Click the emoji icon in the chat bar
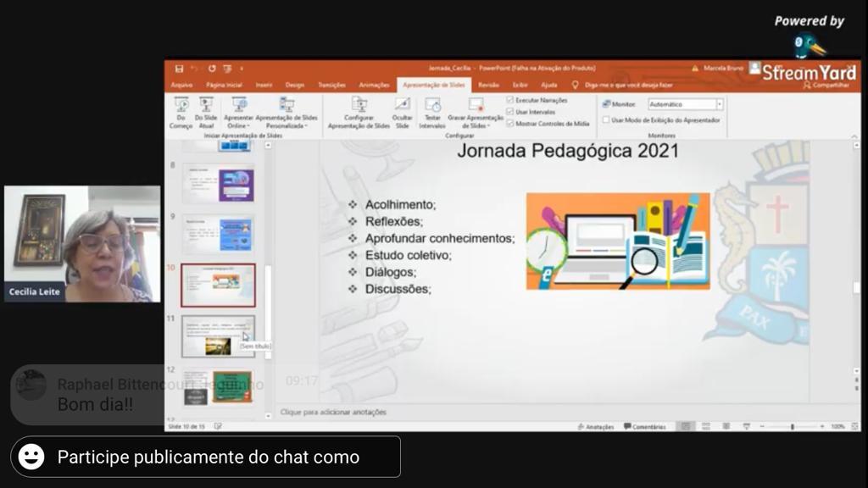Screen dimensions: 868x488 pyautogui.click(x=31, y=457)
